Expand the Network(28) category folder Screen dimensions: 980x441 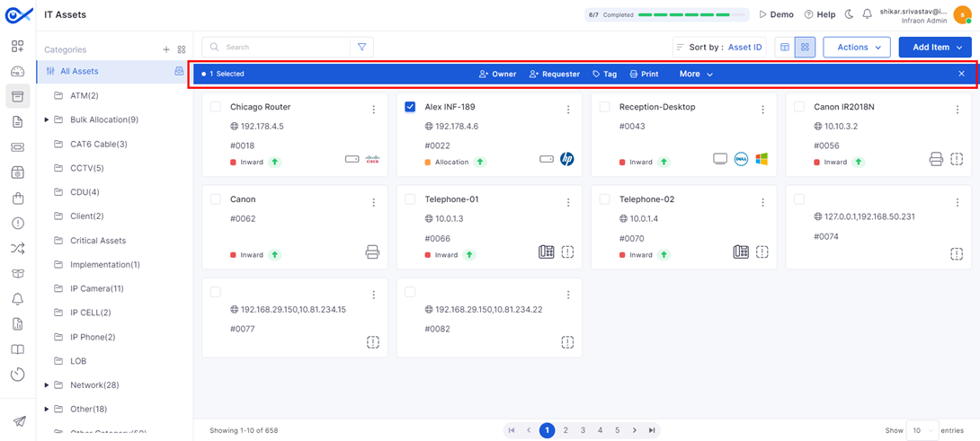(47, 385)
